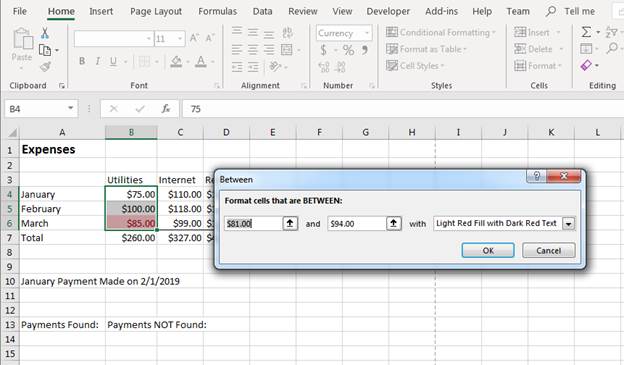The width and height of the screenshot is (624, 365).
Task: Click the Sort & Filter icon
Action: click(x=612, y=32)
